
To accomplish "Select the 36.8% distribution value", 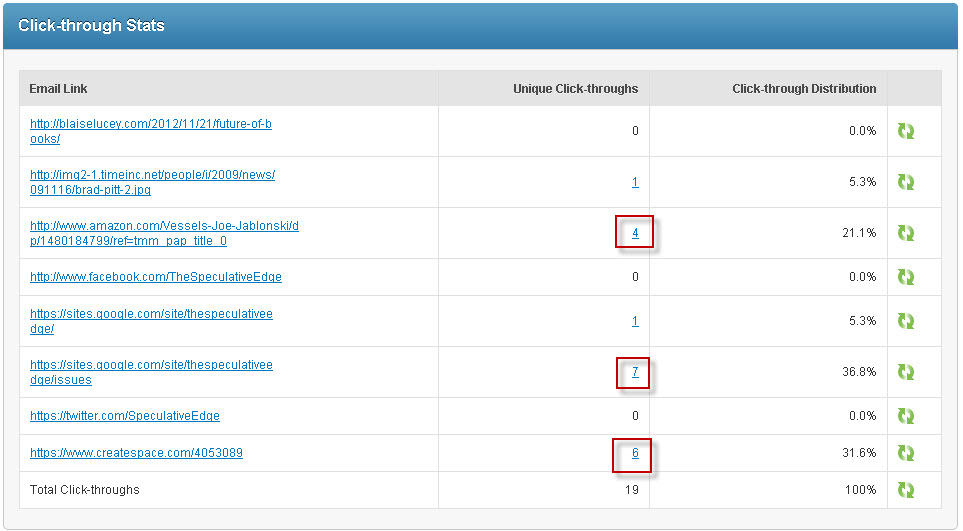I will 859,372.
